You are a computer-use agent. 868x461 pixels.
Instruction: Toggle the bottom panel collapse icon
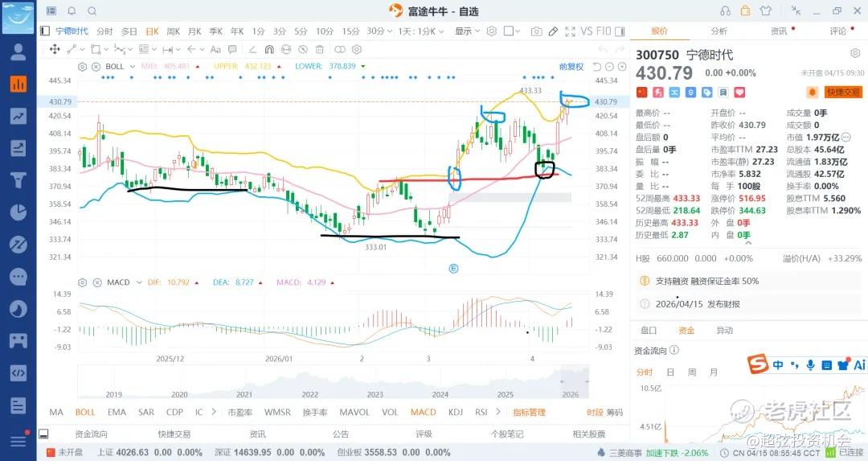[x=44, y=434]
